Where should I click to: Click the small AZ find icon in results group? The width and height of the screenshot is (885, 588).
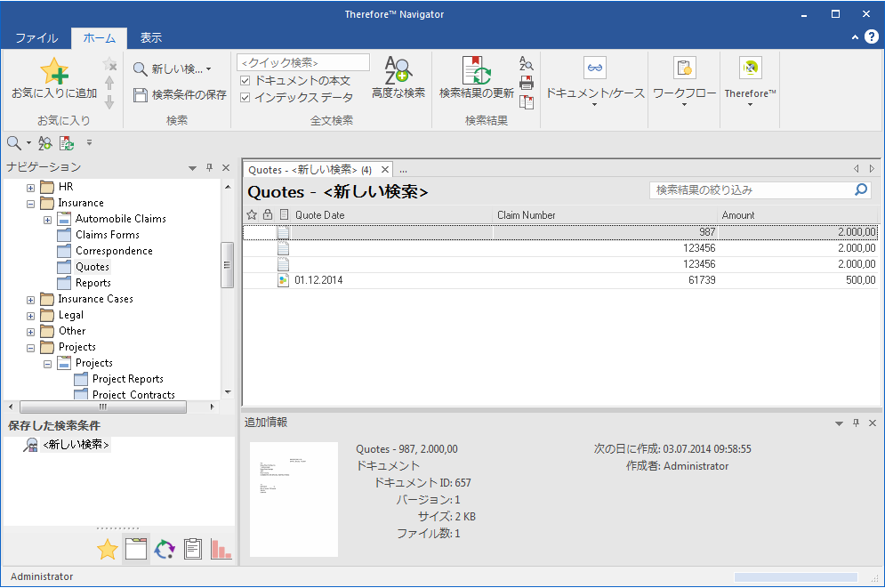(527, 64)
